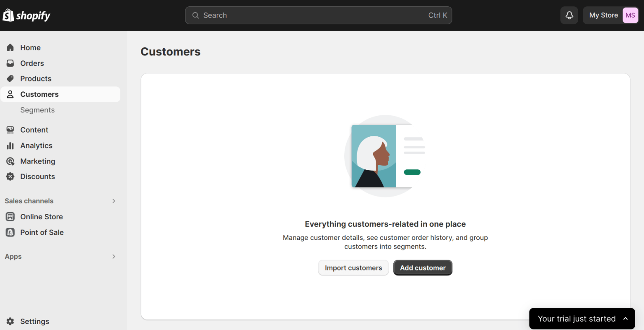The image size is (644, 330).
Task: Click the Add customer button
Action: tap(423, 268)
